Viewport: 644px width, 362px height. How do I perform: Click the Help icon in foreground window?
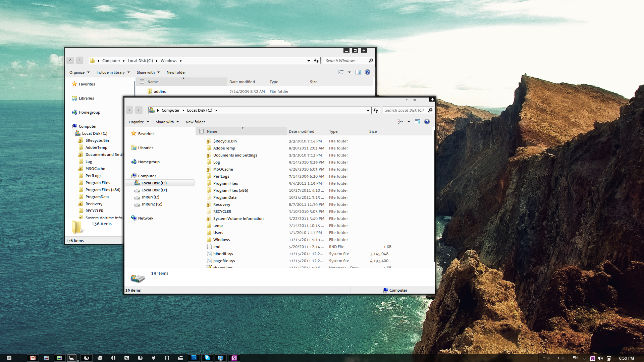click(x=427, y=122)
